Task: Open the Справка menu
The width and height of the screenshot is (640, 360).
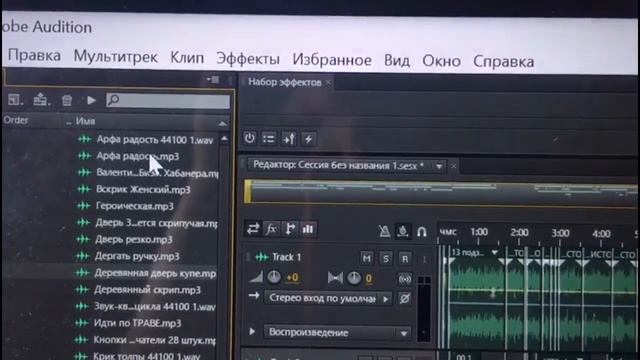Action: [503, 62]
